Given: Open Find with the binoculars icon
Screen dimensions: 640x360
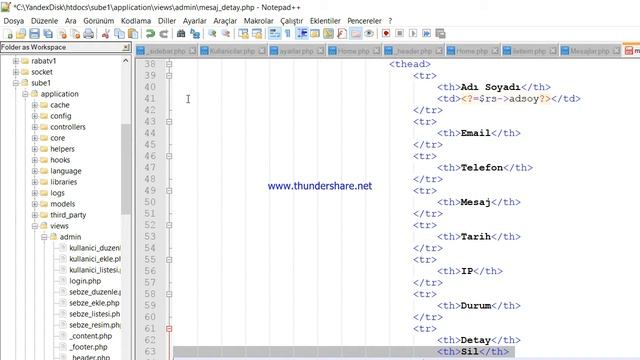Looking at the screenshot, I should tap(181, 34).
